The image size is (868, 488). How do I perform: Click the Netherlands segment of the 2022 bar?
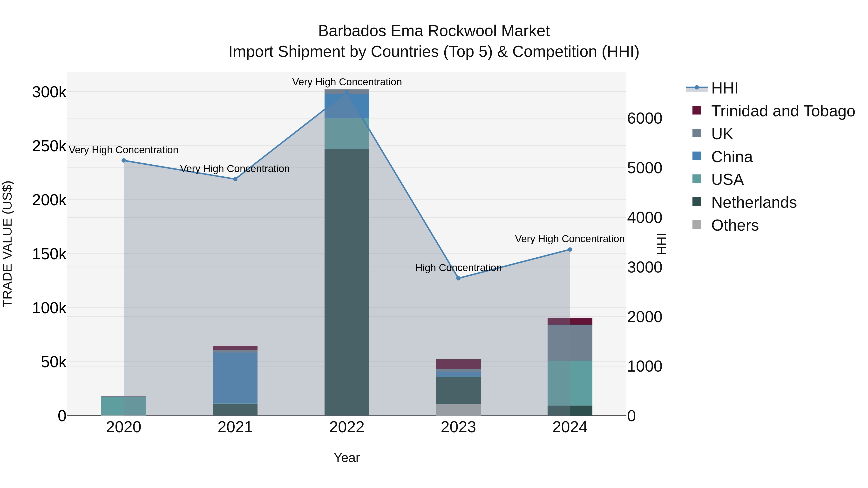(347, 282)
